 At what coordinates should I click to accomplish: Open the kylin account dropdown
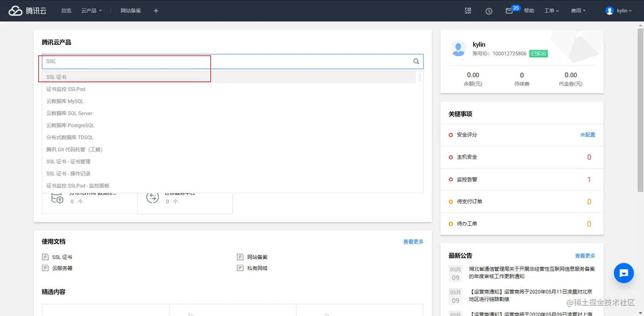[x=624, y=11]
